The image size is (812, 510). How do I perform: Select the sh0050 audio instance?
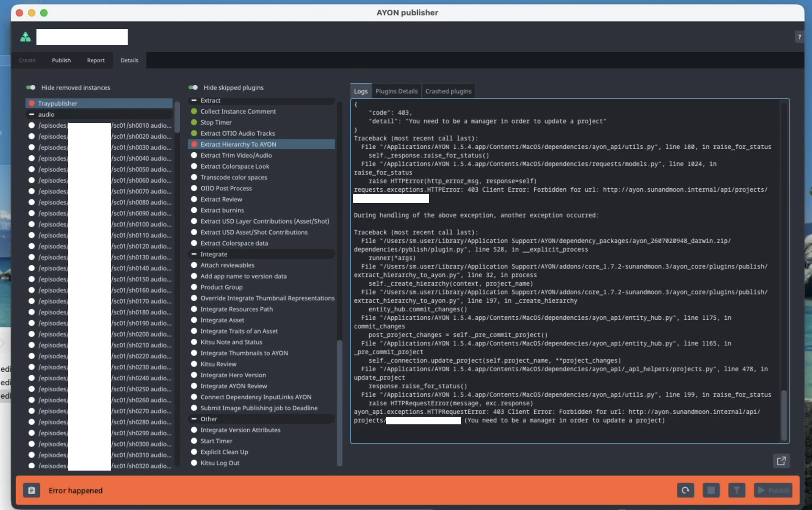99,170
